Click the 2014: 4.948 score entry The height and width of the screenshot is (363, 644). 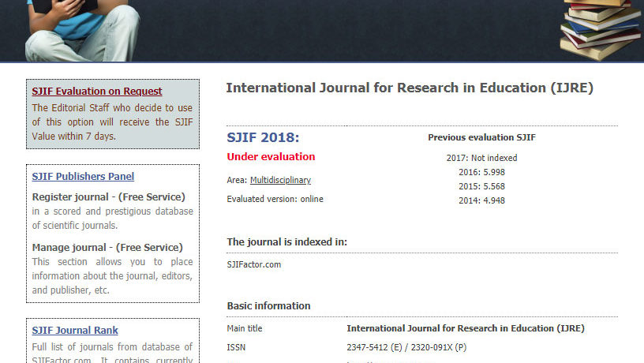pos(481,200)
